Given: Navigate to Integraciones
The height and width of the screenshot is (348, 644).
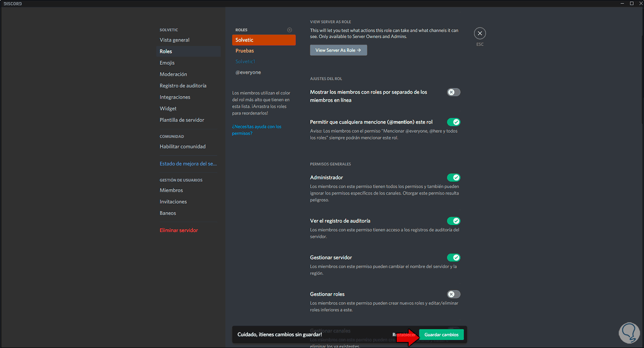Looking at the screenshot, I should click(188, 97).
